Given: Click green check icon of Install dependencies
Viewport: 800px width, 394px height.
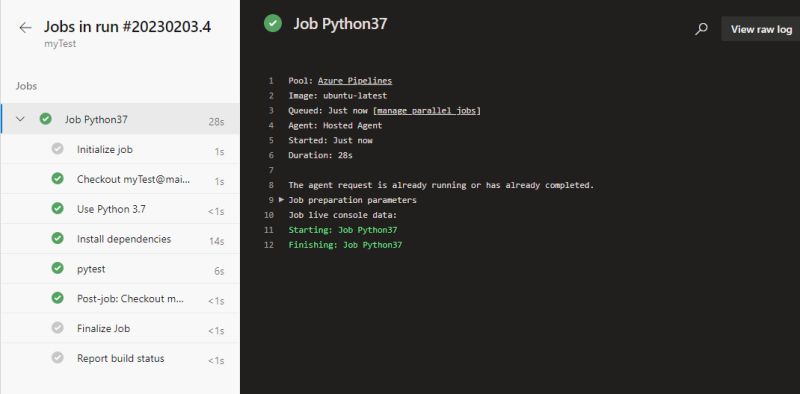Looking at the screenshot, I should pyautogui.click(x=58, y=238).
